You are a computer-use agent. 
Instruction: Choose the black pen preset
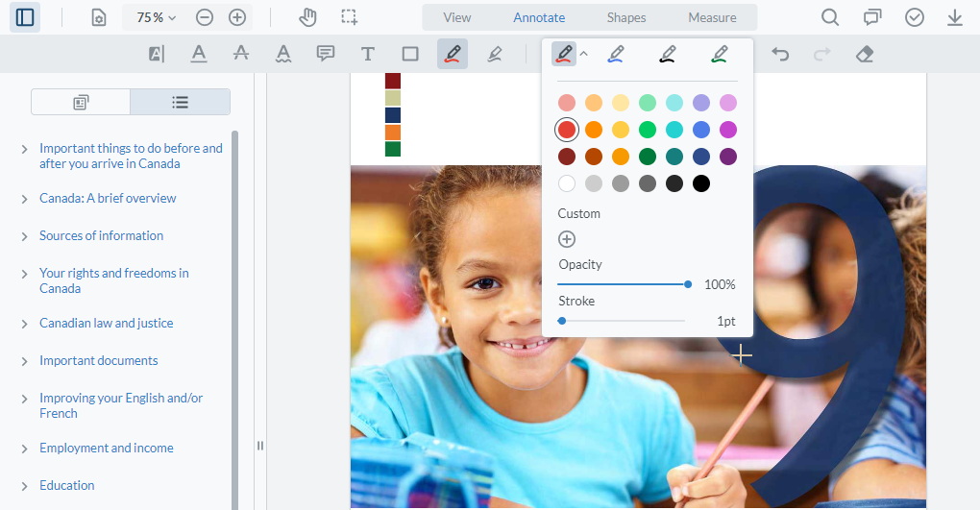coord(668,55)
